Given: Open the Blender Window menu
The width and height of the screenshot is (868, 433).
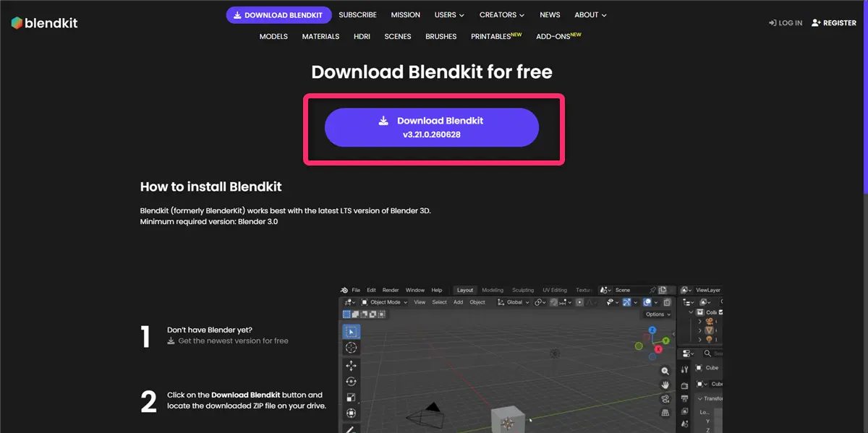Looking at the screenshot, I should click(415, 290).
